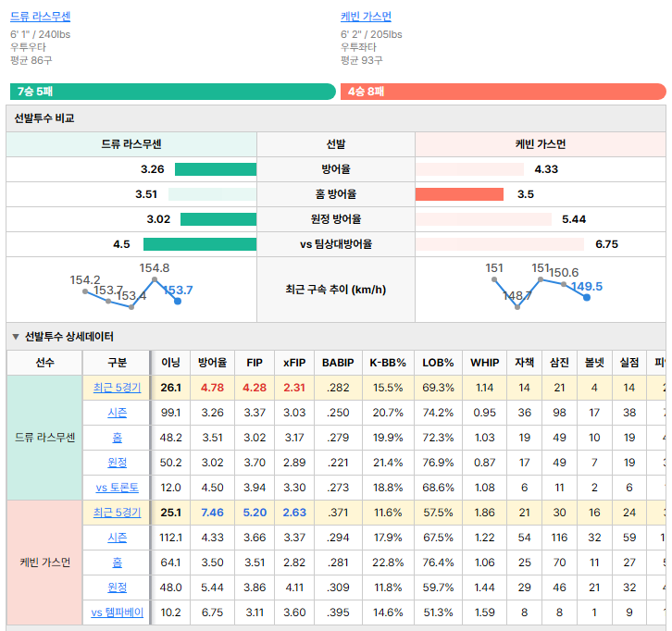Select the red 4승 8패 record bar
This screenshot has width=672, height=631.
[x=504, y=92]
